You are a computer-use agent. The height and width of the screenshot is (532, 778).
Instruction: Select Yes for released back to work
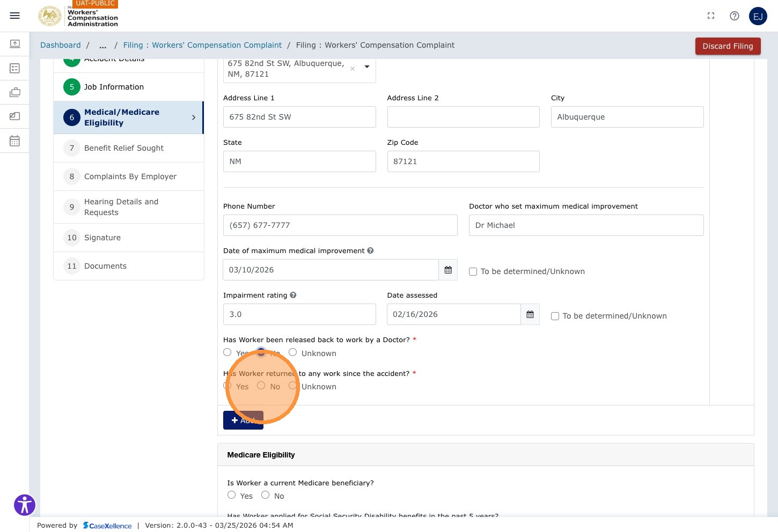[227, 352]
